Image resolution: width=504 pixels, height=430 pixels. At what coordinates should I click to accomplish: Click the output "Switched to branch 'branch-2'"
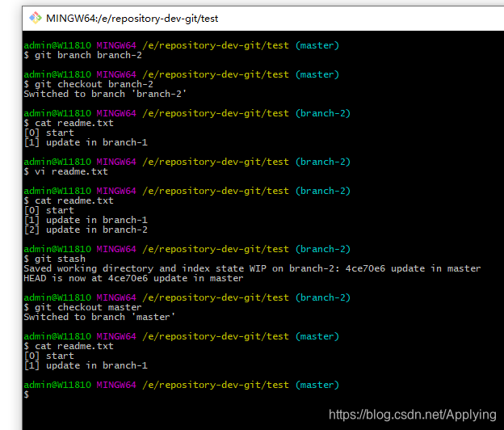point(105,94)
